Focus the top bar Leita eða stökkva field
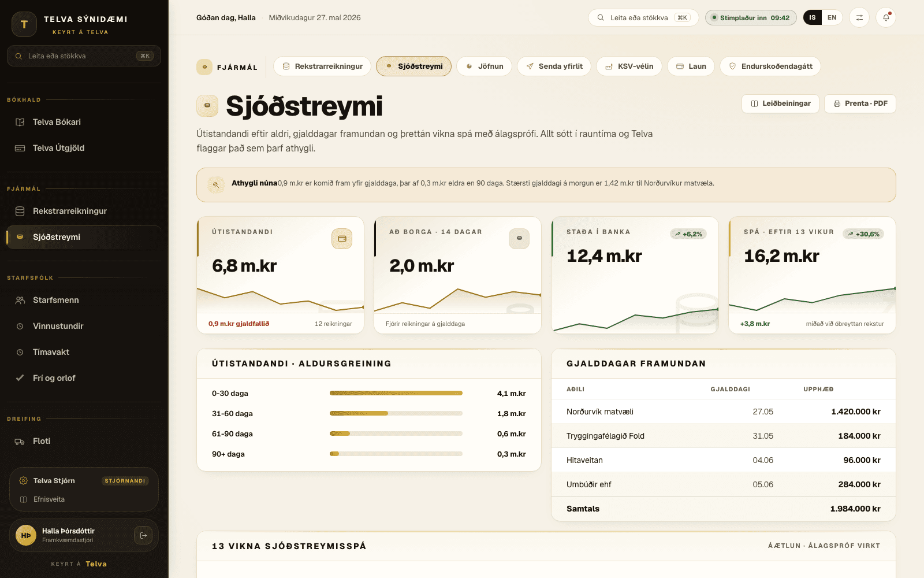 (643, 17)
